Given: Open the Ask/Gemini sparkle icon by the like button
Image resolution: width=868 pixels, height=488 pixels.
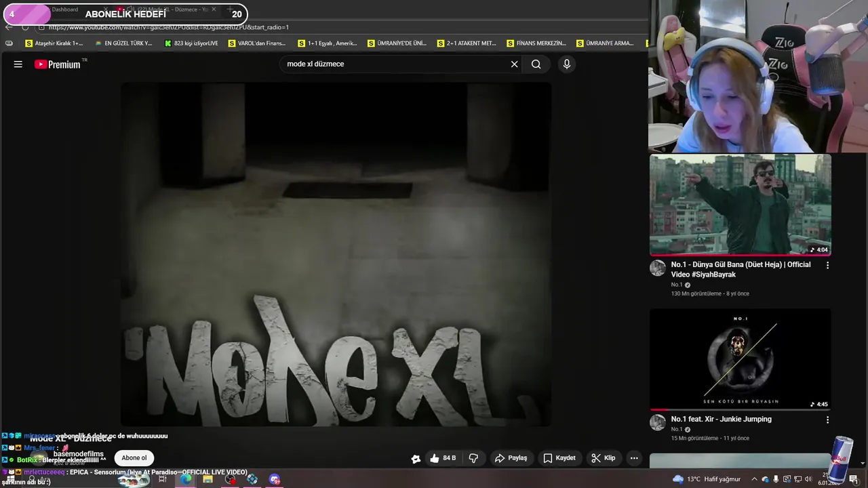Looking at the screenshot, I should pyautogui.click(x=416, y=459).
